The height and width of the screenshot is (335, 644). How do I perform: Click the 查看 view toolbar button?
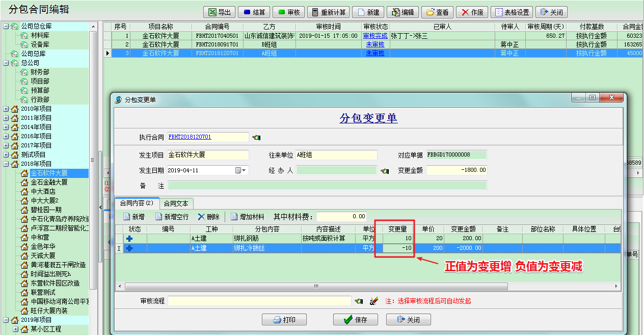[x=438, y=12]
